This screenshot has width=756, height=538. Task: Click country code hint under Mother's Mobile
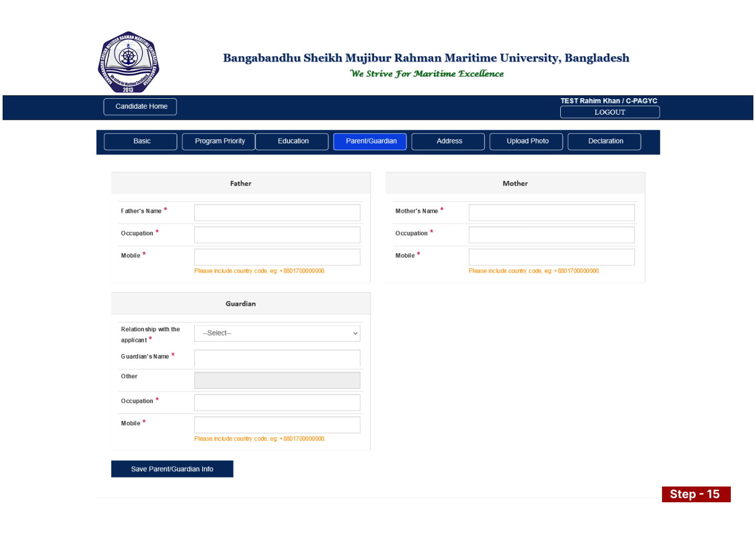click(534, 271)
